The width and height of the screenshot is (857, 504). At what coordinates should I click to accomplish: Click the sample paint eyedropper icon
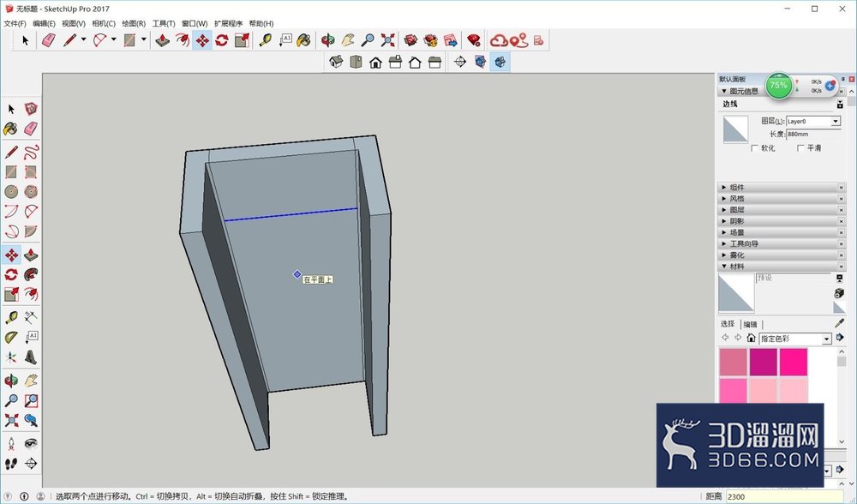(x=840, y=323)
